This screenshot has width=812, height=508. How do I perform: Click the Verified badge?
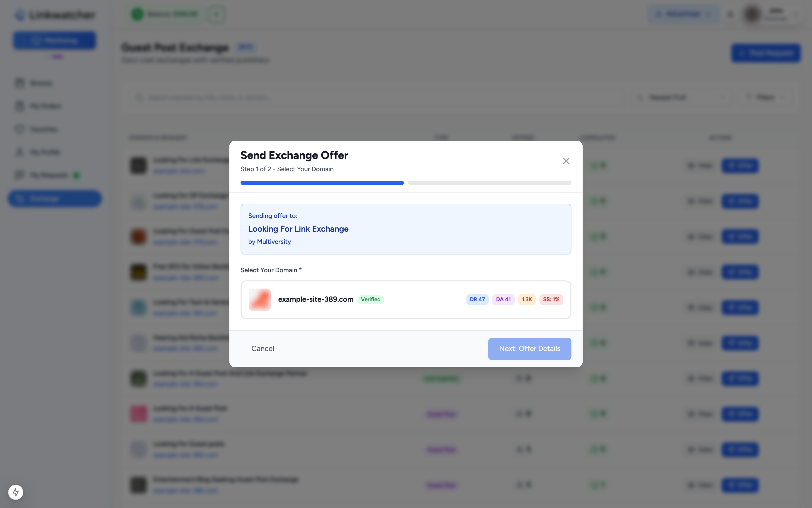pos(370,299)
